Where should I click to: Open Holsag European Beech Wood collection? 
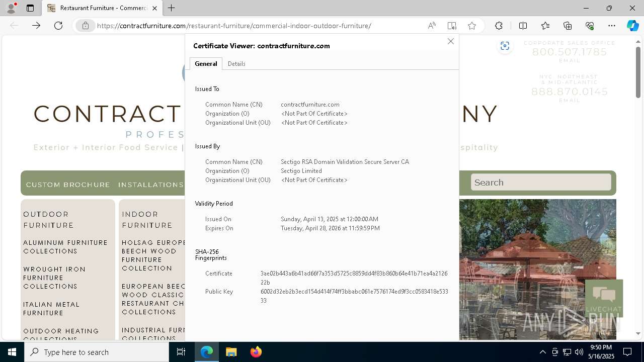click(x=153, y=255)
